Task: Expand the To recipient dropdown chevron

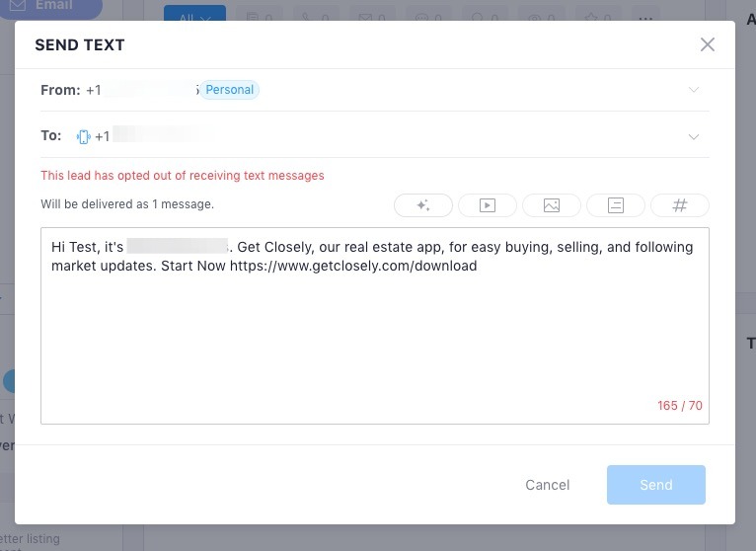Action: [693, 137]
